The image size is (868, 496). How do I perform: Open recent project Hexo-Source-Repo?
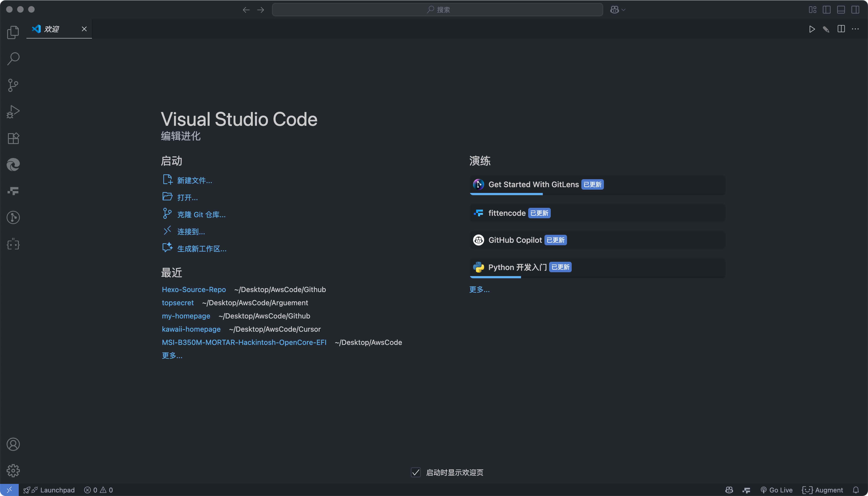pyautogui.click(x=194, y=290)
